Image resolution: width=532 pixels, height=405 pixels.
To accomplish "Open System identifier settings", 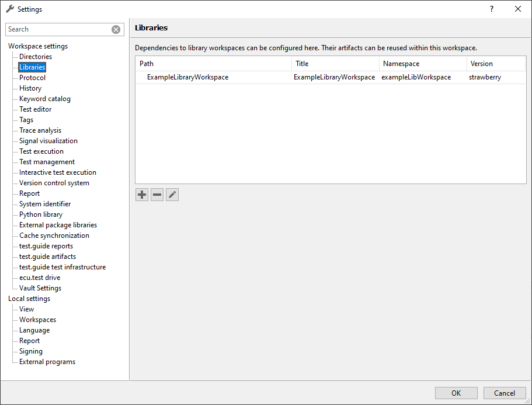I will [x=45, y=204].
